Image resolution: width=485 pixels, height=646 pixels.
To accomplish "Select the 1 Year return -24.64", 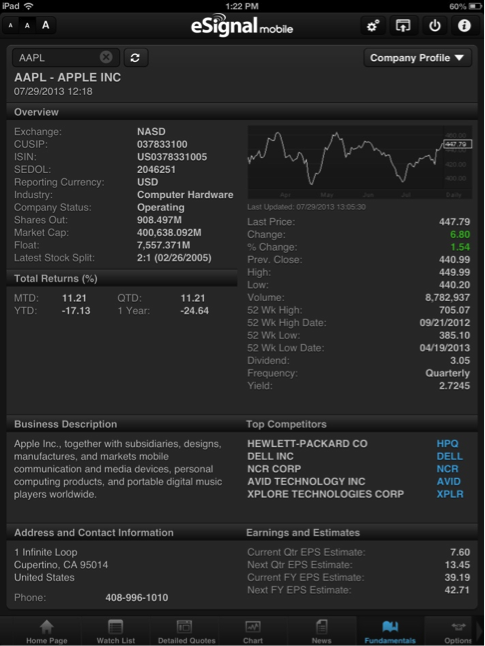I will (194, 311).
